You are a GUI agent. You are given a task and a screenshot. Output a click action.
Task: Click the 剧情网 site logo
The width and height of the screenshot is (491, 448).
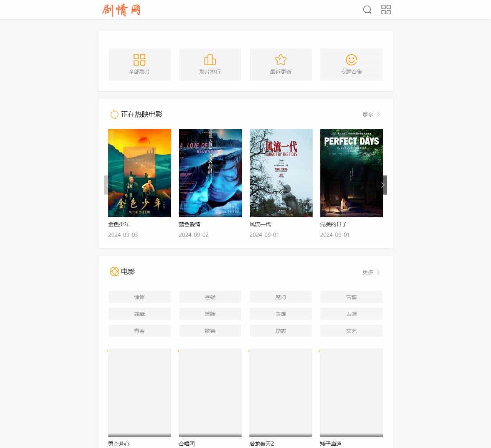[x=122, y=10]
